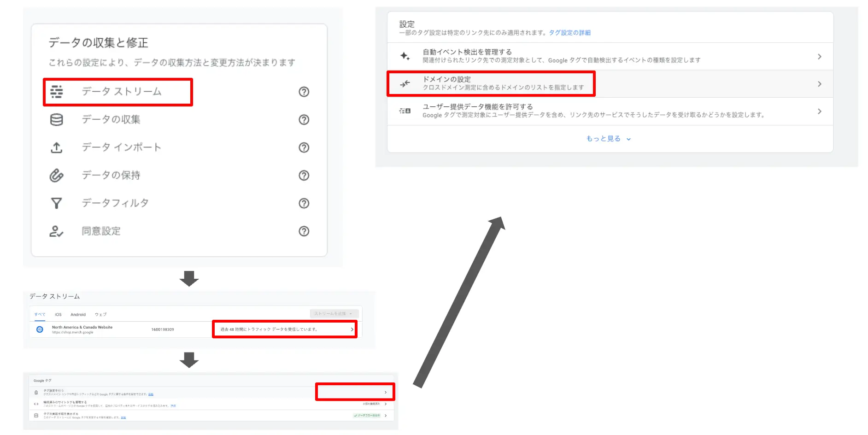Expand ユーザー提供データ機能を許可する chevron
Screen dimensions: 868x435
click(x=819, y=112)
